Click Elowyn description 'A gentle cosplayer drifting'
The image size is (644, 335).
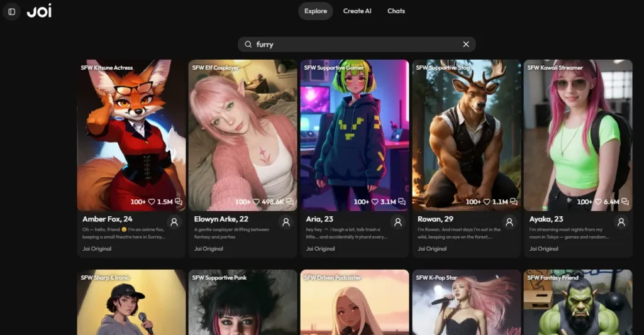231,233
